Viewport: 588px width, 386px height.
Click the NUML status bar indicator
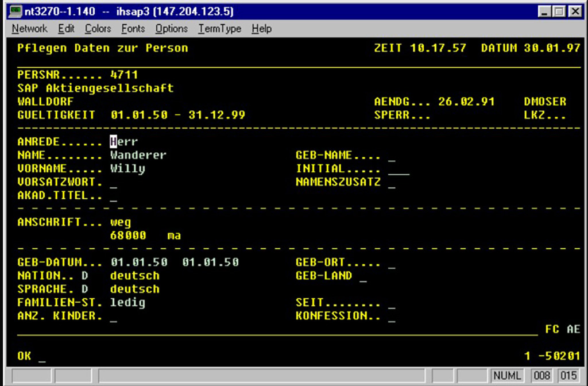click(508, 376)
